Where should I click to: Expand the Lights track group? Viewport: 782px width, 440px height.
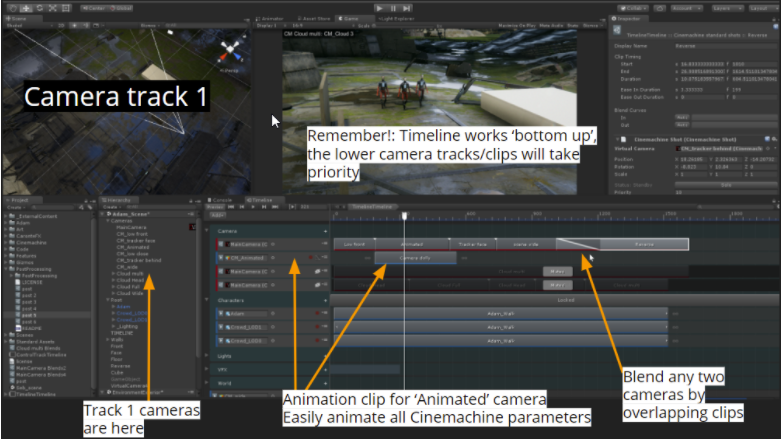207,355
